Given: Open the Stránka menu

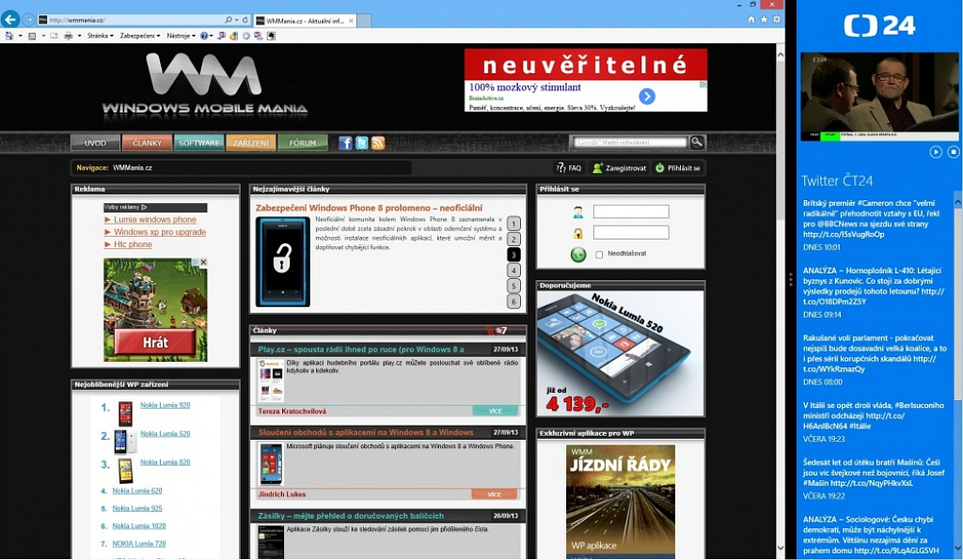Looking at the screenshot, I should pyautogui.click(x=100, y=36).
